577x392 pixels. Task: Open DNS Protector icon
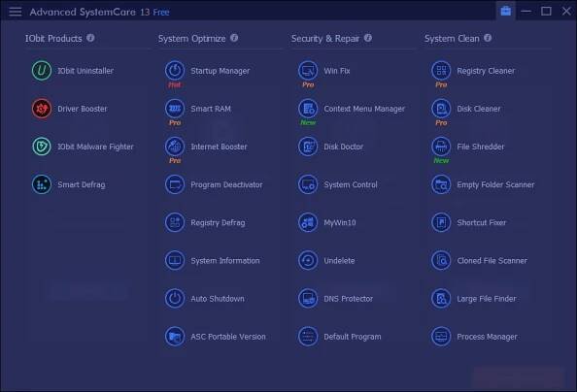pos(308,298)
